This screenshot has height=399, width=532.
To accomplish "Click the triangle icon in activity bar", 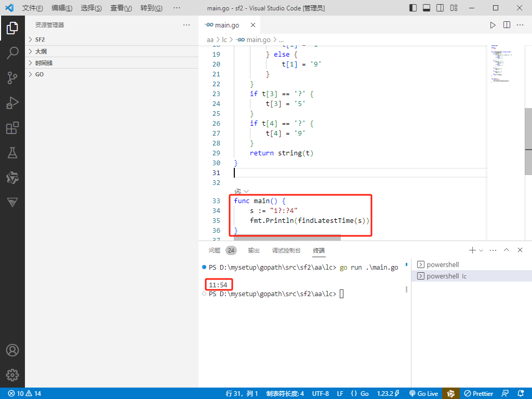I will tap(12, 203).
